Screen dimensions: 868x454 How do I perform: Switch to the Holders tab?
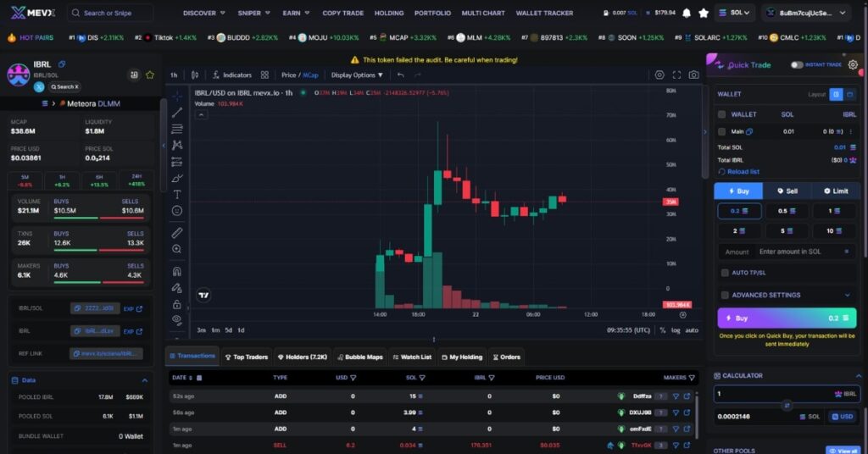coord(303,357)
